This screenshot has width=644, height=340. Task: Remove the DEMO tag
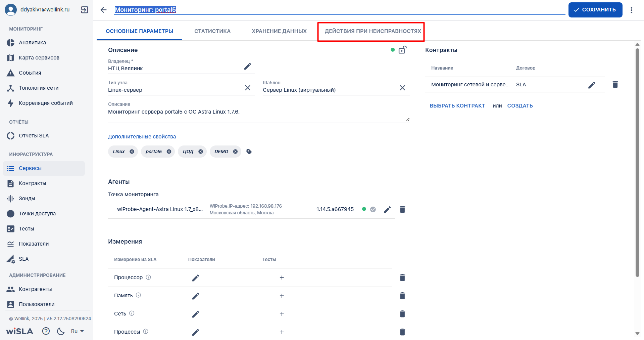coord(235,152)
